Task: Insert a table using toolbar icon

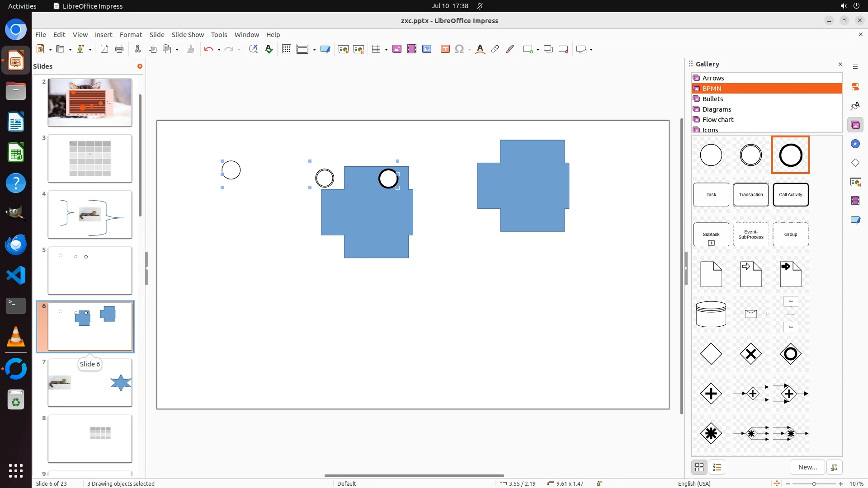Action: [376, 49]
